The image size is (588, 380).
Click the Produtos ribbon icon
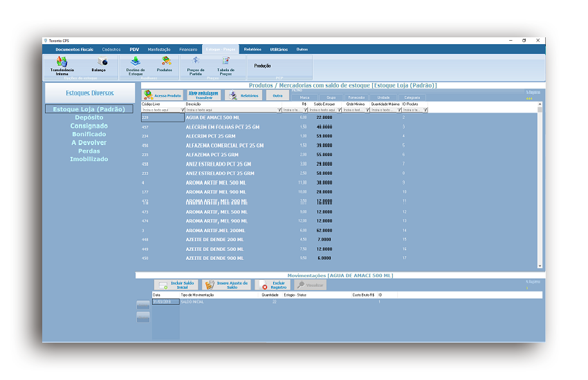tap(165, 65)
